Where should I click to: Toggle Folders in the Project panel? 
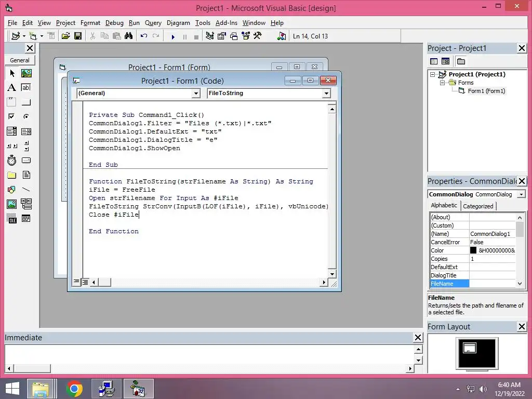coord(461,61)
